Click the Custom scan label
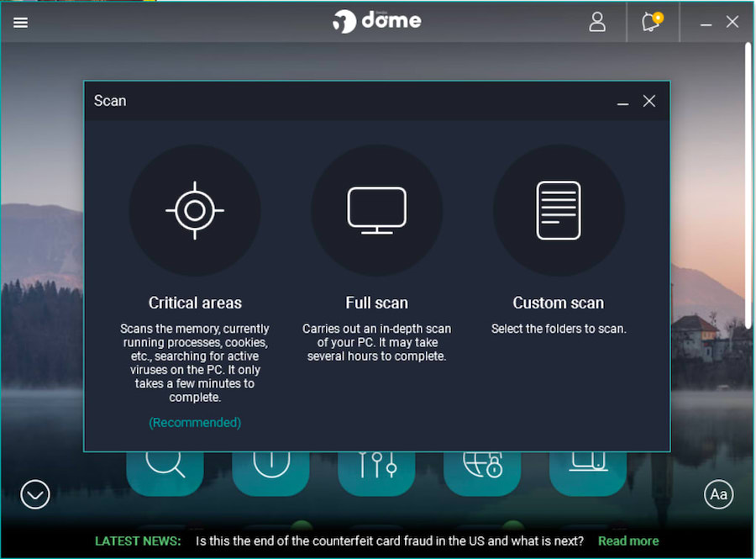This screenshot has width=756, height=559. click(559, 303)
